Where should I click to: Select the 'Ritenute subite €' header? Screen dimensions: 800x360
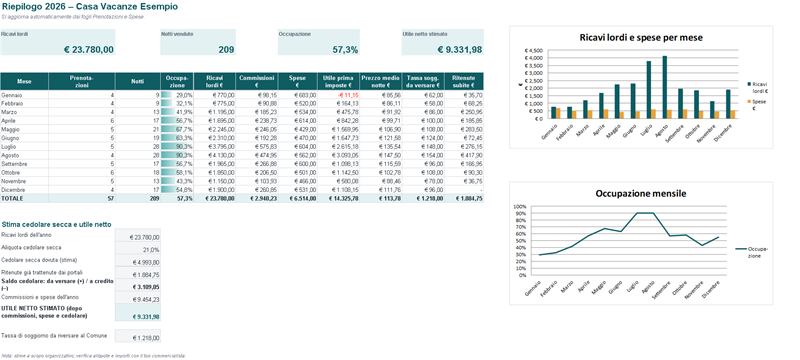[464, 82]
